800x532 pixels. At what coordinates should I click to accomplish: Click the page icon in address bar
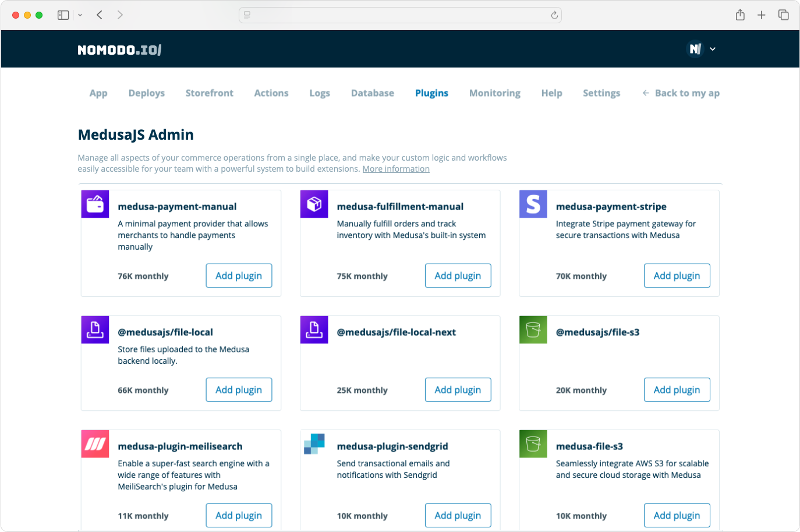point(247,15)
